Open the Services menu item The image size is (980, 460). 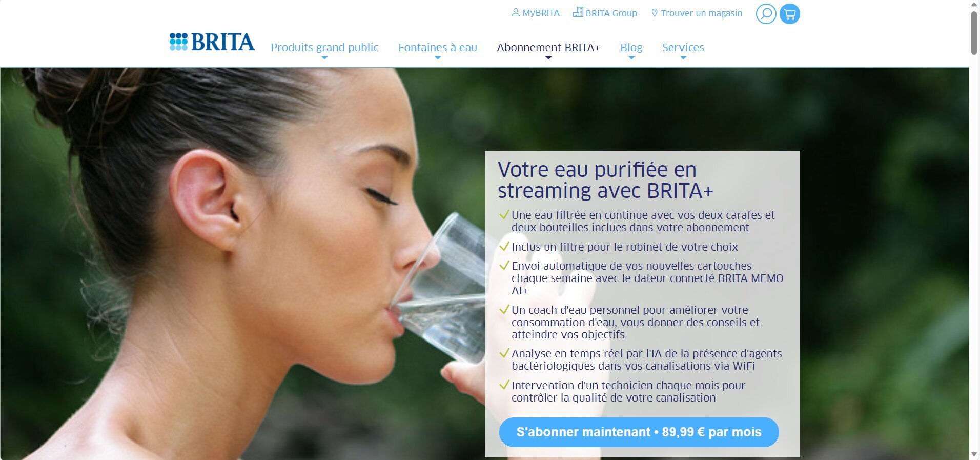[683, 47]
